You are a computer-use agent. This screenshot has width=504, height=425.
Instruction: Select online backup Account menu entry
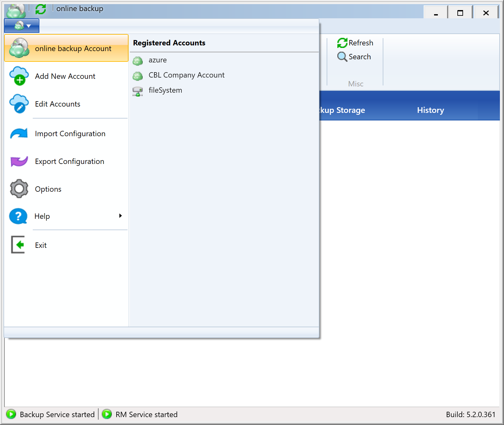[x=66, y=48]
